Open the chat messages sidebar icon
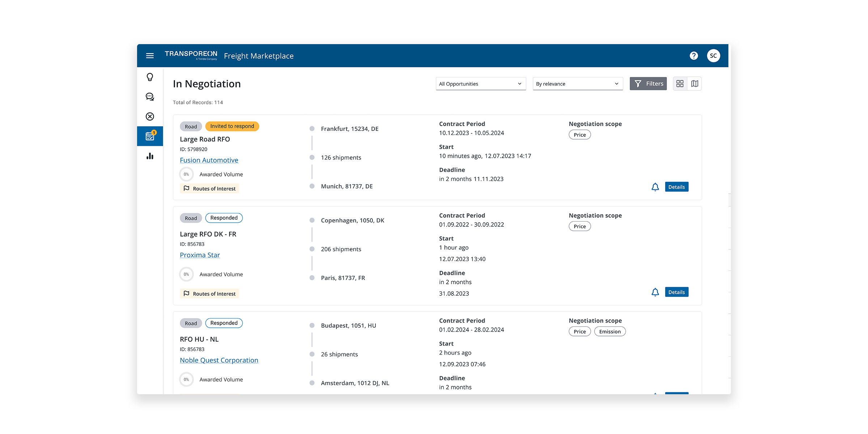The width and height of the screenshot is (868, 434). point(150,97)
